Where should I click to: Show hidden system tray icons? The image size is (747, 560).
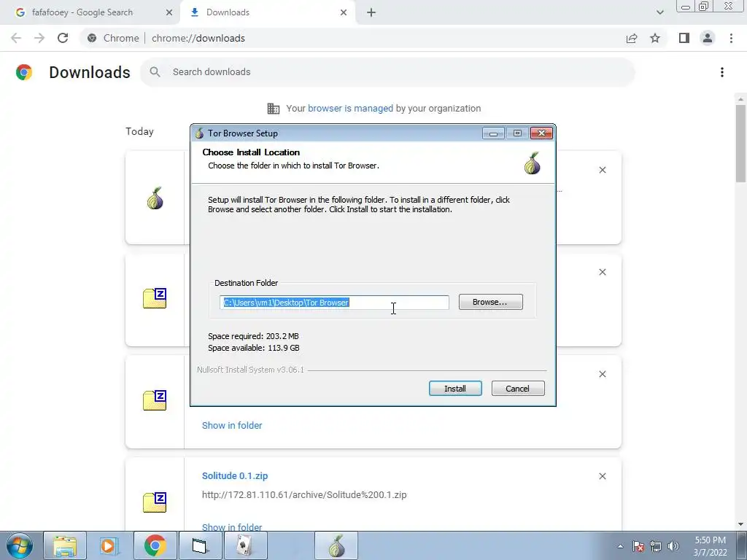click(620, 546)
